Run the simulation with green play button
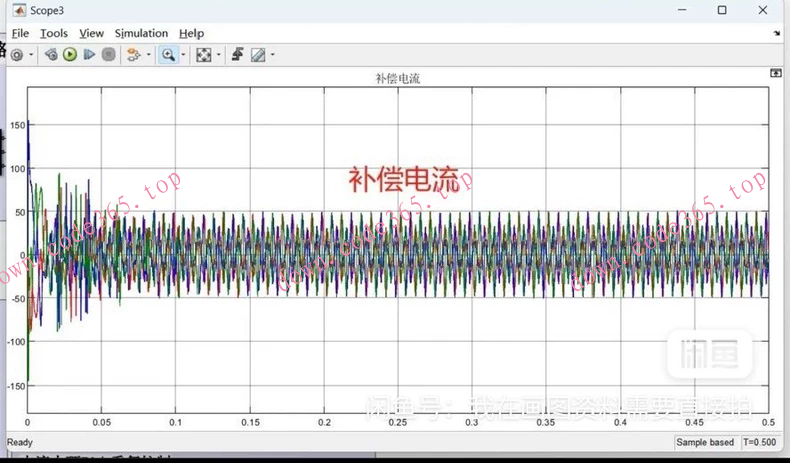Screen dimensions: 790x463 point(70,55)
